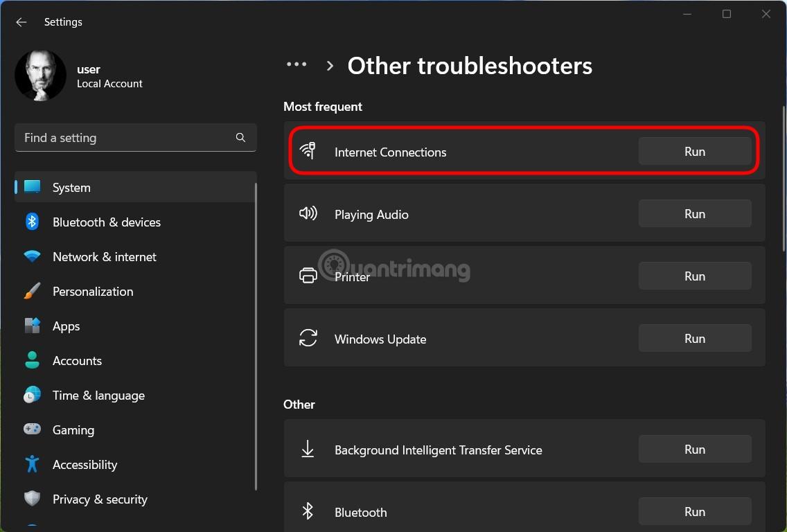Click the user profile avatar picture
787x532 pixels.
(x=40, y=76)
